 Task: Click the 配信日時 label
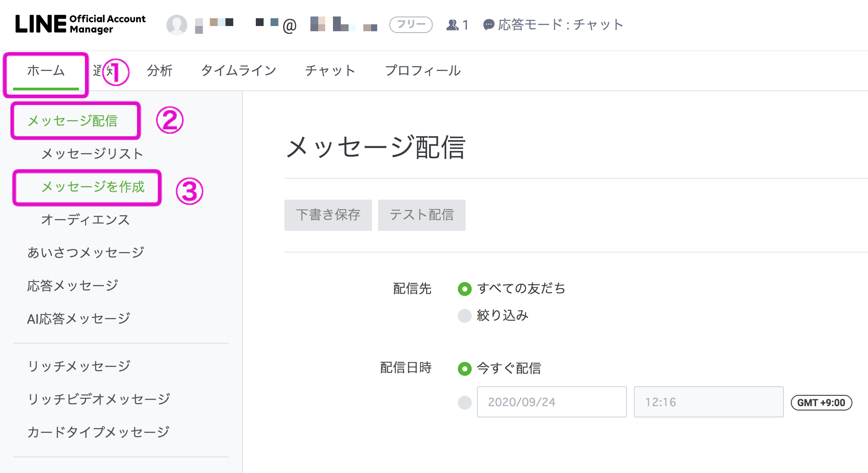pos(406,368)
